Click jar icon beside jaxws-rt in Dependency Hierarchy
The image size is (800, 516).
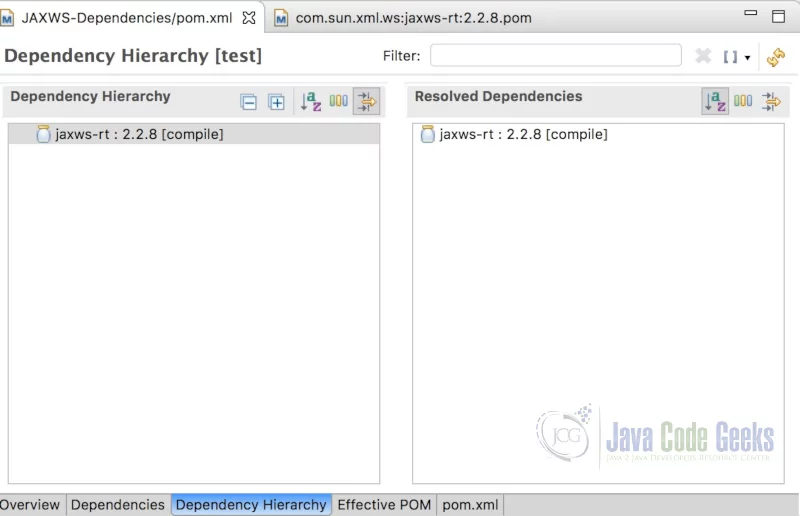coord(43,134)
